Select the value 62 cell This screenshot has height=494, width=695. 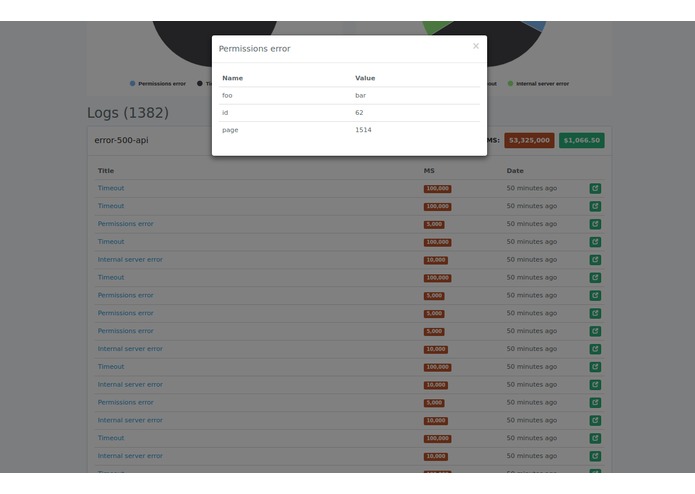(359, 113)
